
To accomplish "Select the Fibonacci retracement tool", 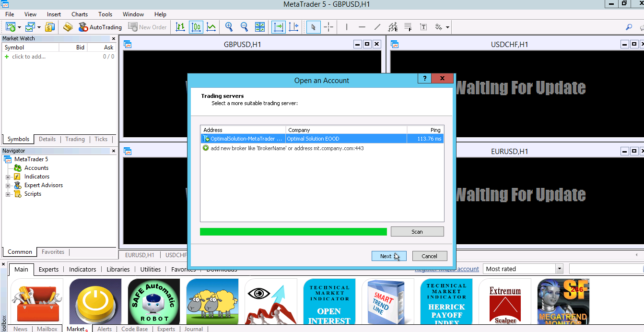I will coord(408,27).
